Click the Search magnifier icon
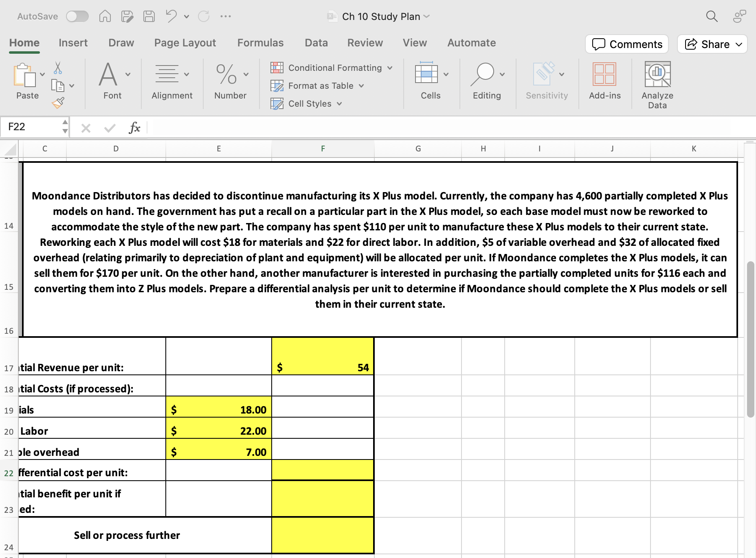 [x=712, y=16]
